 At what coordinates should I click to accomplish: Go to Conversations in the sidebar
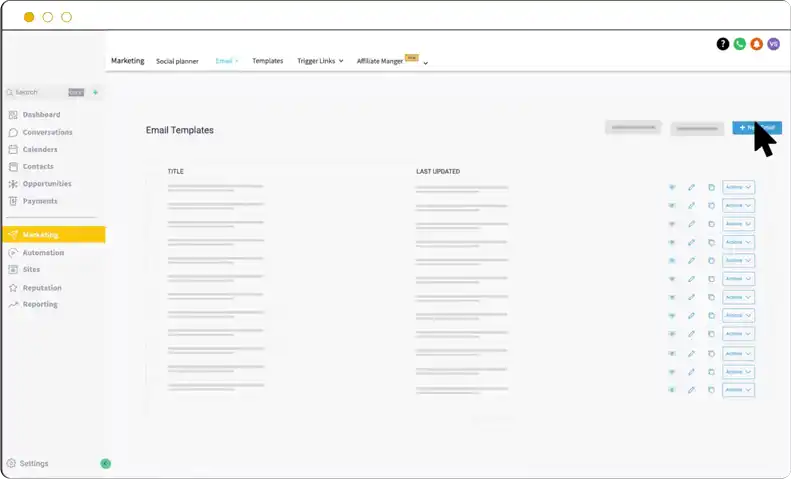coord(47,132)
